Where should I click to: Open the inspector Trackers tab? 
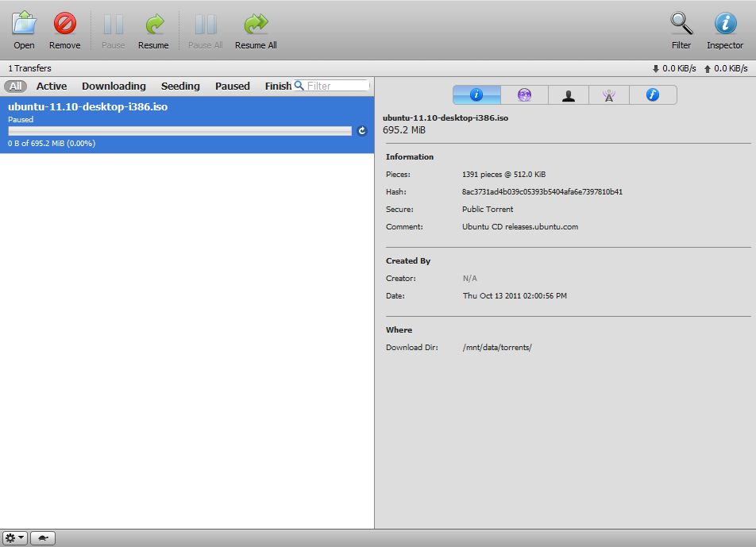tap(609, 95)
